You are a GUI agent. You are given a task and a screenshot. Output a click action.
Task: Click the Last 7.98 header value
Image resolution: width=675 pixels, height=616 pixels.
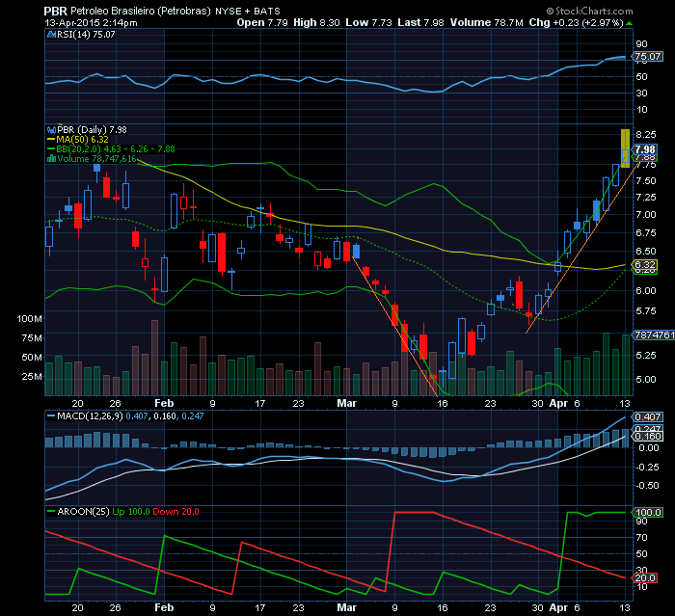click(420, 23)
